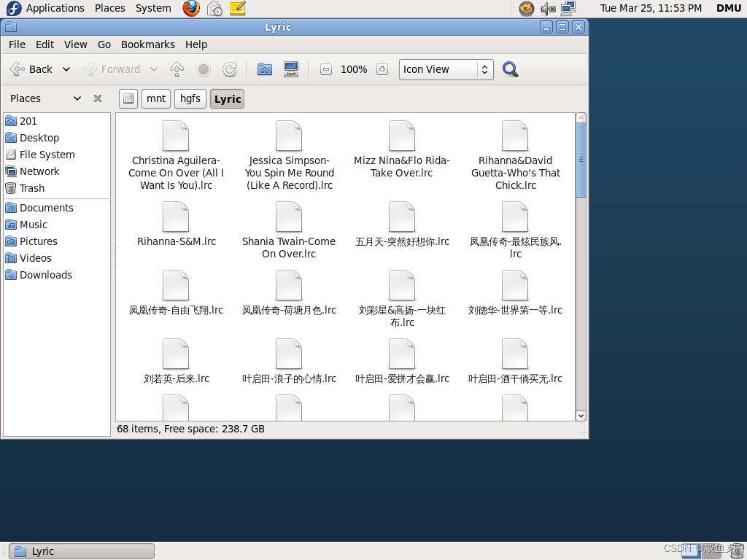747x560 pixels.
Task: Select 刘彩星&高扬-一块红布.lrc file
Action: coord(402,286)
